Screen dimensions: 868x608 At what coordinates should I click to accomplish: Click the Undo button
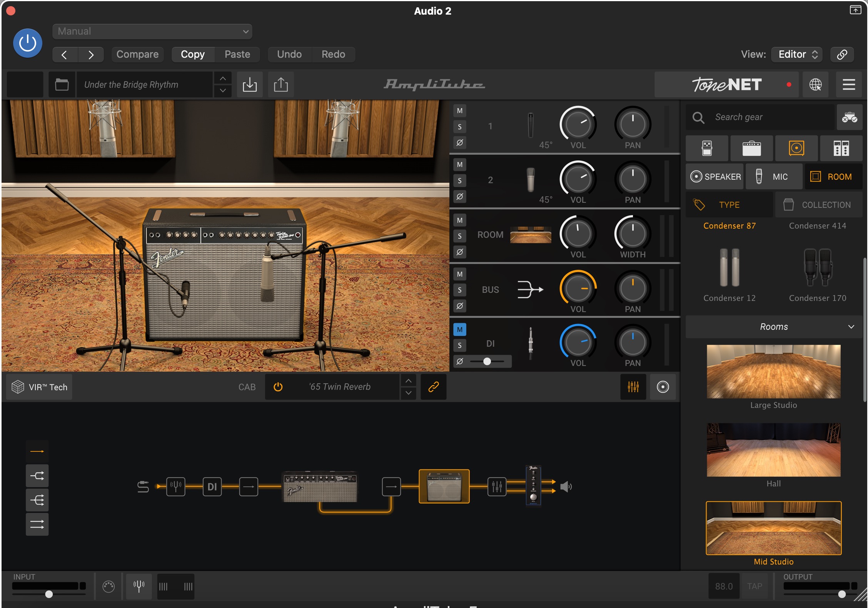click(289, 54)
